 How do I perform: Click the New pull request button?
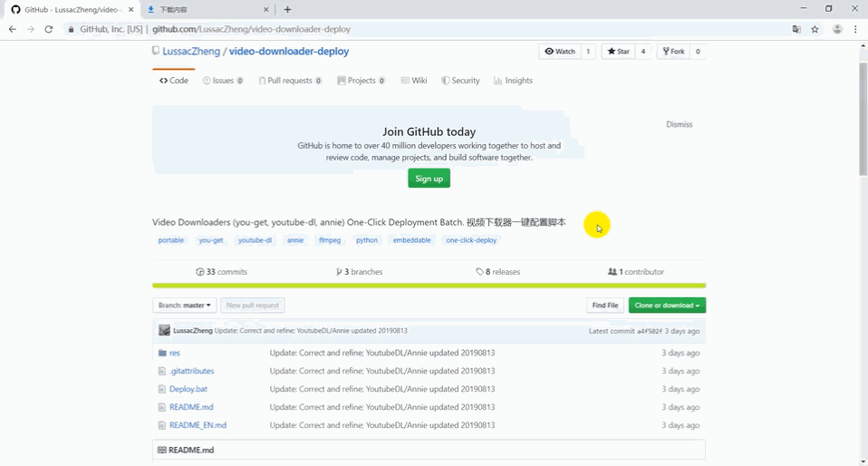pos(253,306)
